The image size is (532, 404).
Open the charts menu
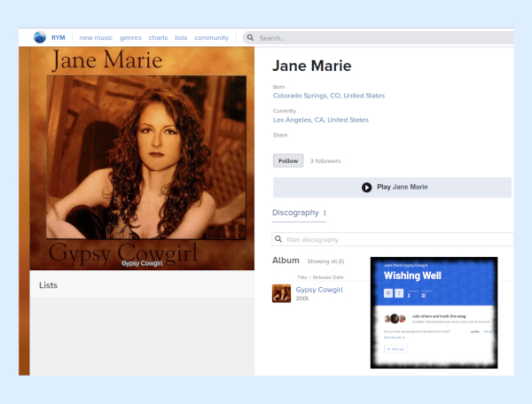pos(158,37)
